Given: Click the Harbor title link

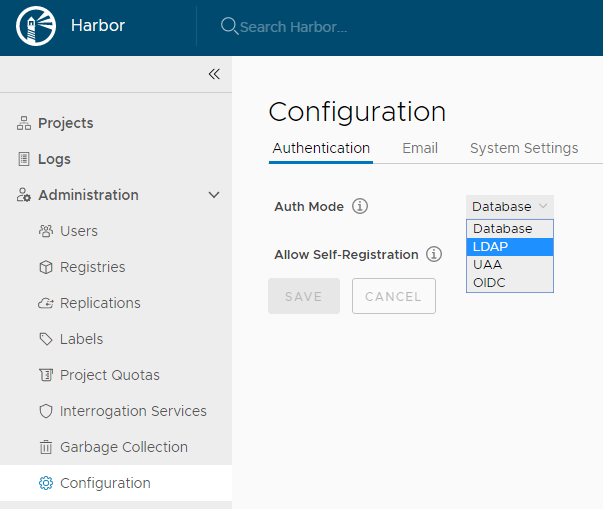Looking at the screenshot, I should coord(98,26).
